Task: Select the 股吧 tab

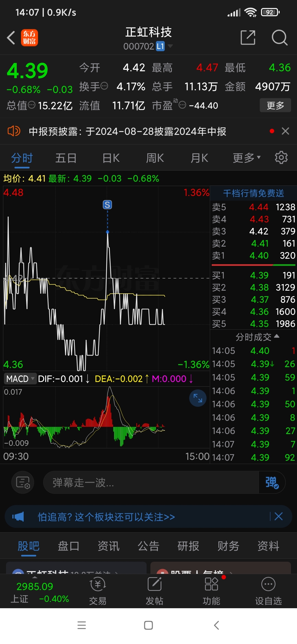Action: click(29, 546)
